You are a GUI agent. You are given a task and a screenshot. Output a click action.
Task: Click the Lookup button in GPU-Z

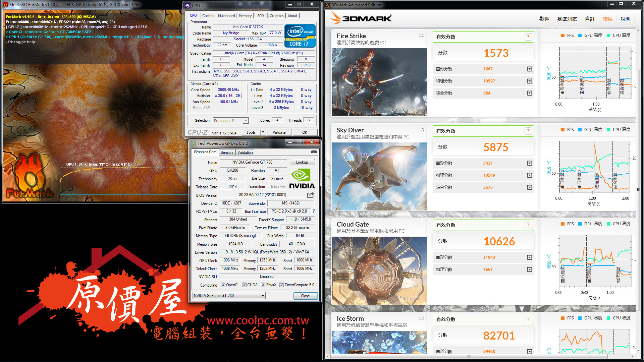click(x=302, y=162)
